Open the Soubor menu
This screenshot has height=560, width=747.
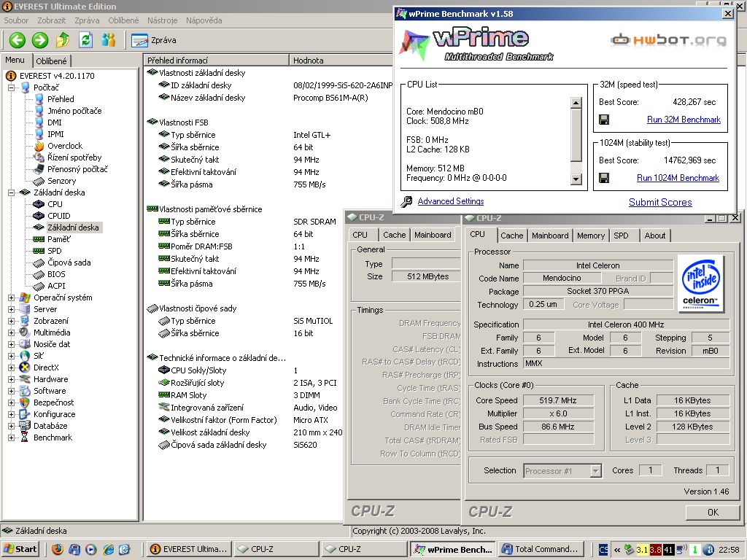[16, 20]
